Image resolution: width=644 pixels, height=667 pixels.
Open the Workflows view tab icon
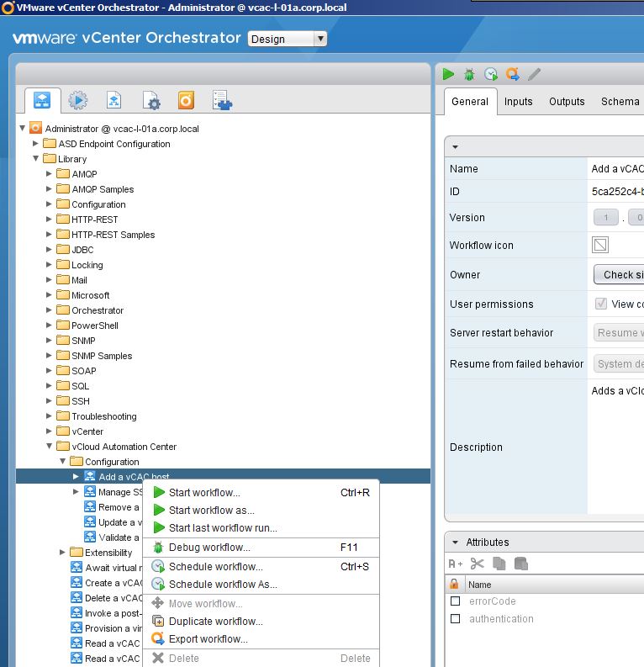[x=42, y=101]
